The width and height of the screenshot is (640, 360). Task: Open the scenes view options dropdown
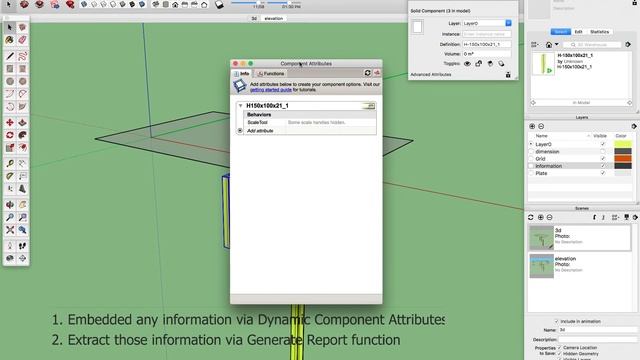[x=615, y=218]
